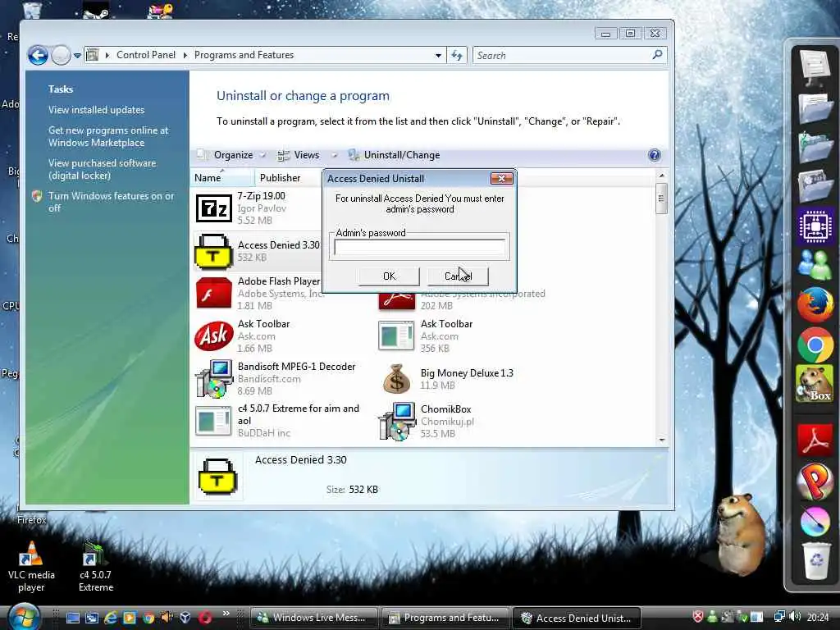Open ChomikBox hamster icon in the dock
840x630 pixels.
[815, 384]
